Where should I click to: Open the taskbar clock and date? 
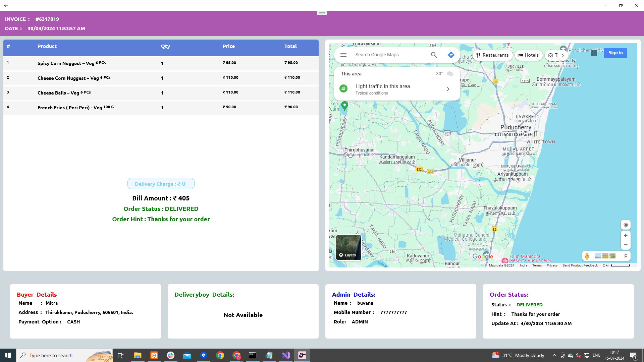point(614,355)
